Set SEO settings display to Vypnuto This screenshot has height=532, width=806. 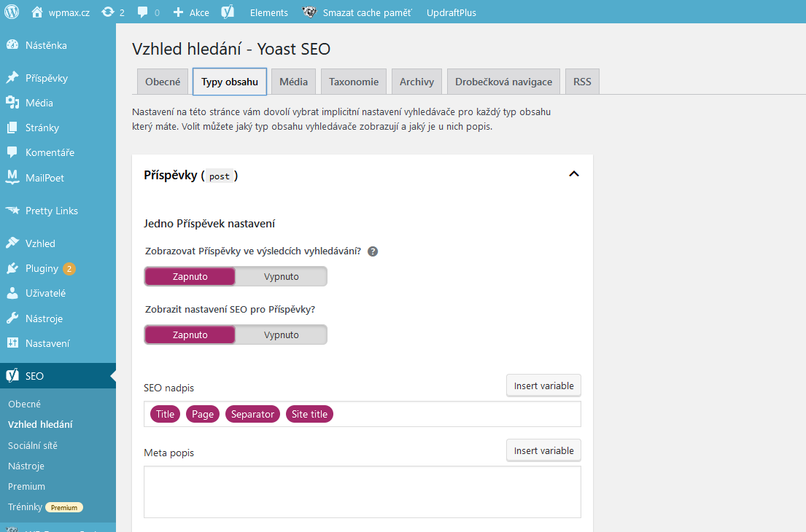282,335
